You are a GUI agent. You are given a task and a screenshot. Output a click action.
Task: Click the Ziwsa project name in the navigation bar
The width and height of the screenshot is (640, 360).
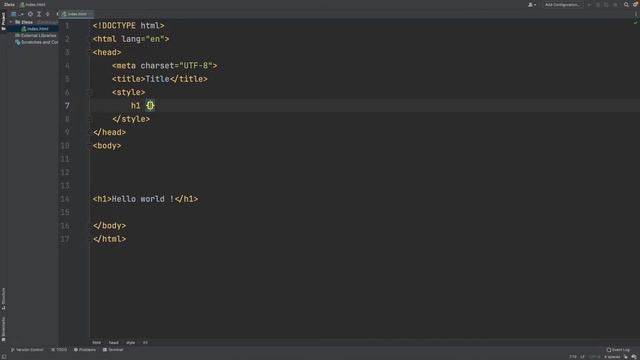[9, 4]
